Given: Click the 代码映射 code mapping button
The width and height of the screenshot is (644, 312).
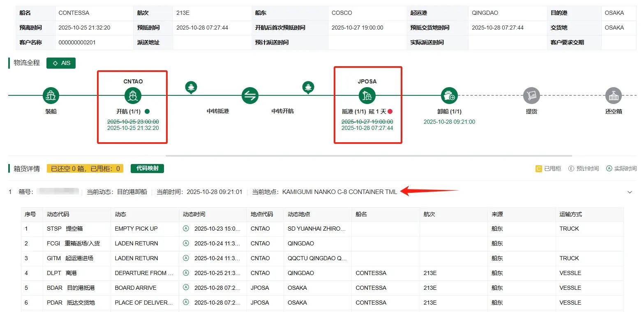Looking at the screenshot, I should point(147,169).
